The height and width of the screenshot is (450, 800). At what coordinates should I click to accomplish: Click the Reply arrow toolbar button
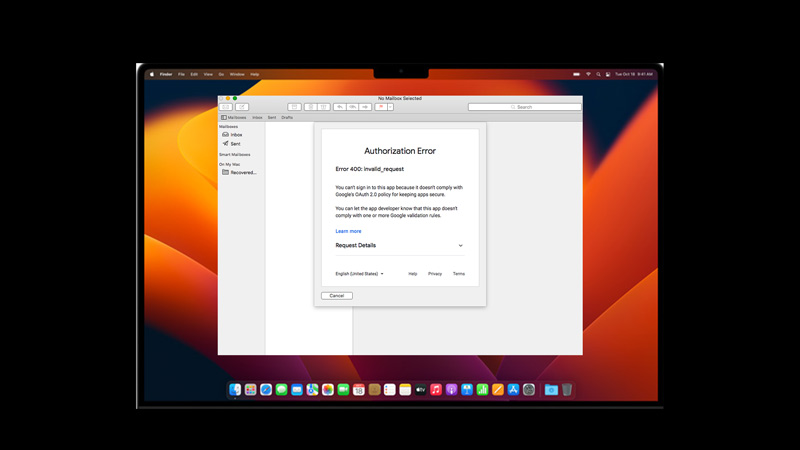click(340, 107)
